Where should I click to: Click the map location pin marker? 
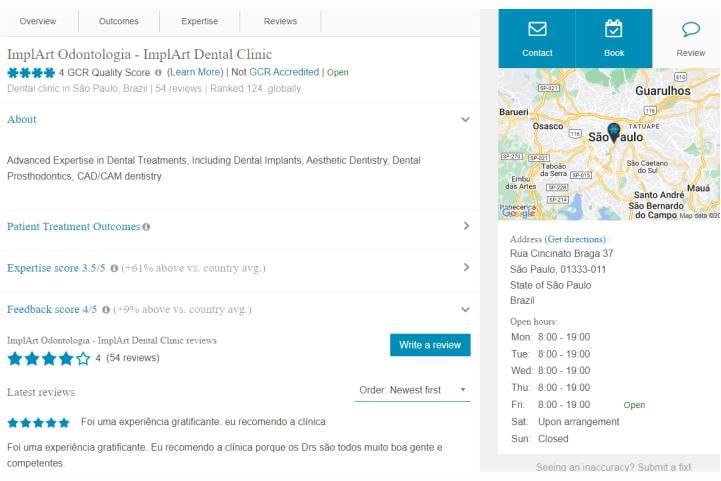pyautogui.click(x=613, y=131)
